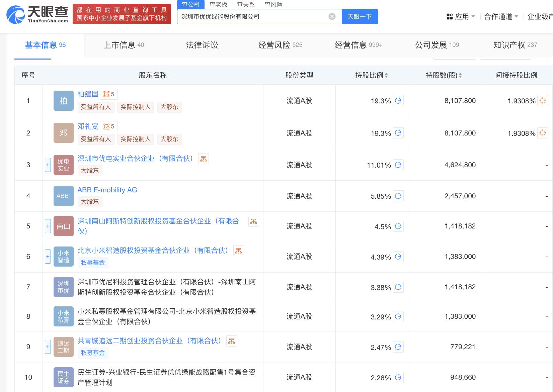Image resolution: width=553 pixels, height=392 pixels.
Task: Switch to 公司发展 tab
Action: (x=437, y=45)
